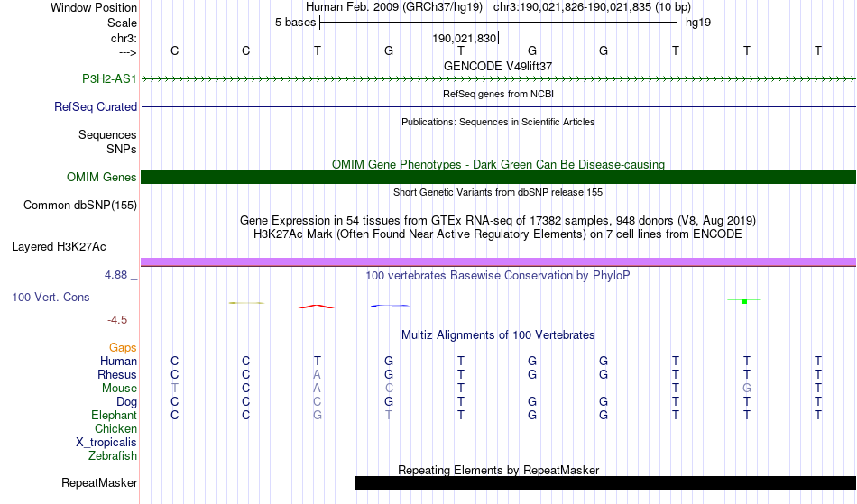The height and width of the screenshot is (504, 857).
Task: Click Short Genetic Variants from dbSNP title
Action: (498, 192)
